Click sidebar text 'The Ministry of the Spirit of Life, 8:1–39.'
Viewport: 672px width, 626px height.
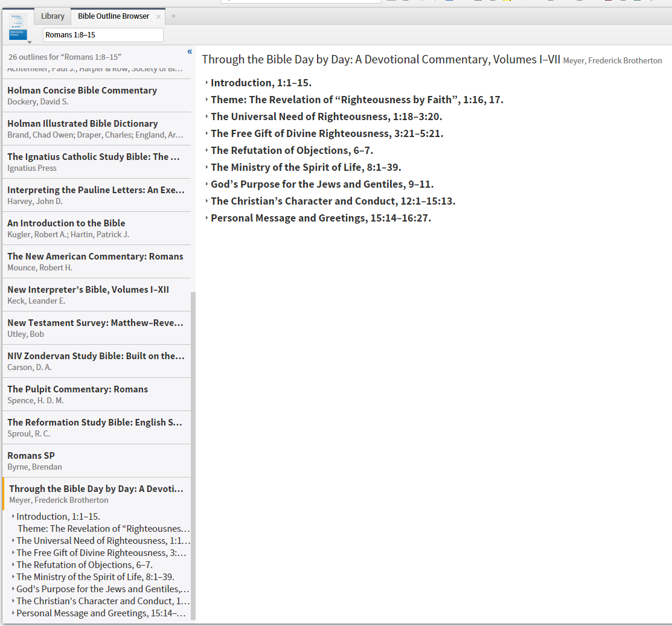(x=95, y=576)
